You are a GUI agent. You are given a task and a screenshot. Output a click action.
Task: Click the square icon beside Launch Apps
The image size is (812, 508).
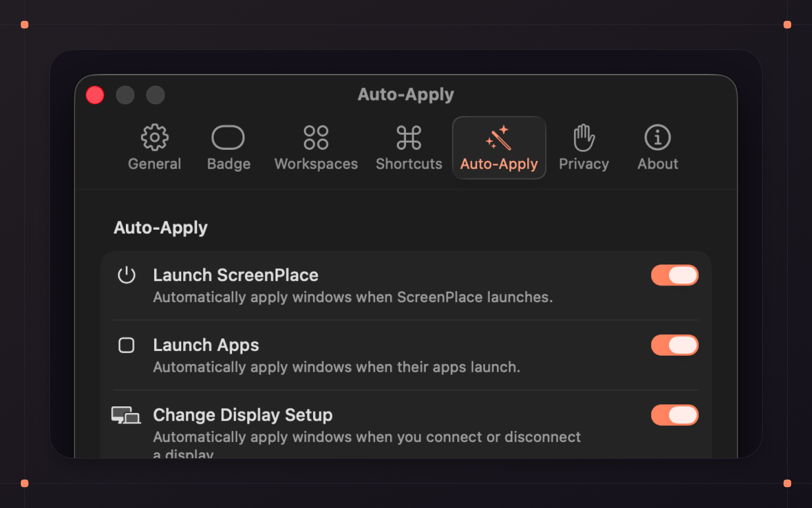126,345
